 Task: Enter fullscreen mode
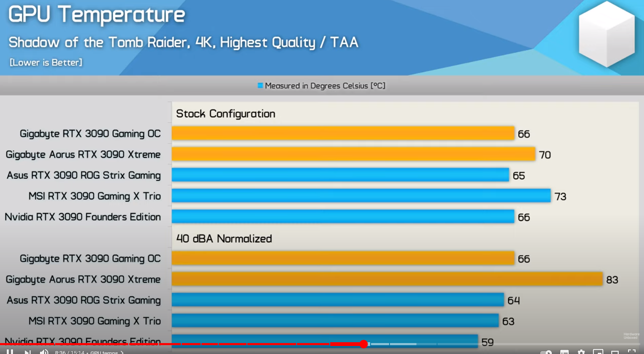(x=631, y=352)
